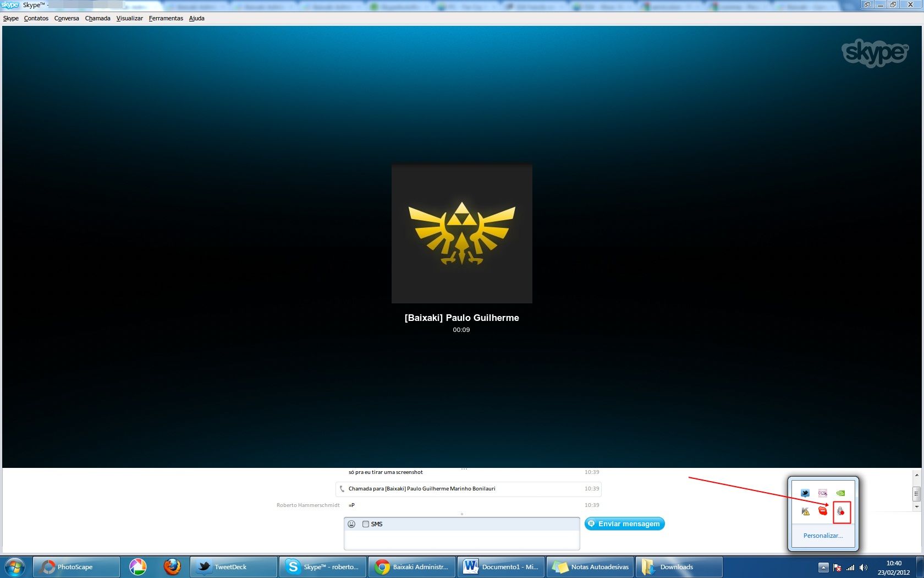Open the Conversa menu
Screen dimensions: 924x578
tap(67, 18)
